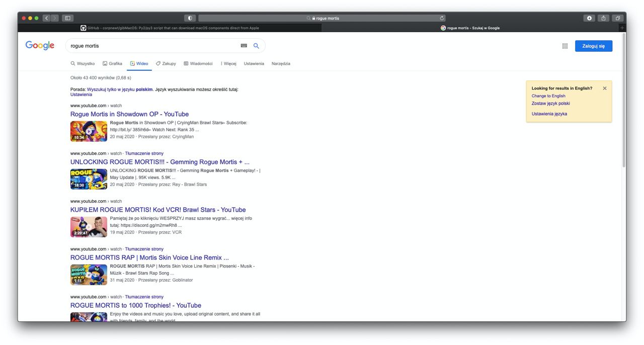
Task: Click 'Przesłany przez: Goblinator' text
Action: pos(166,280)
